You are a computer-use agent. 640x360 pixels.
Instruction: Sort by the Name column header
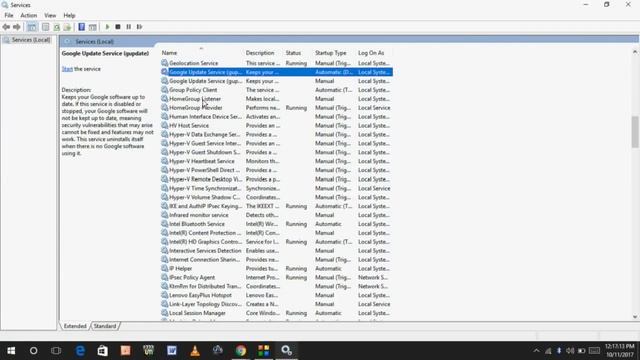pos(169,53)
